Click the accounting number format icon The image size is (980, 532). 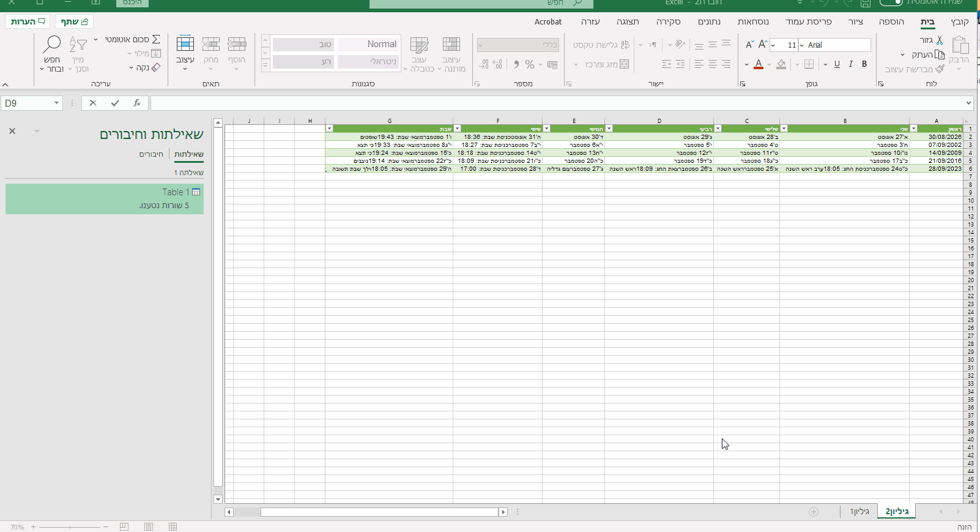(552, 64)
